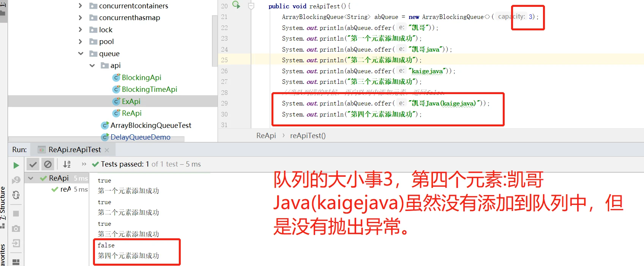Click the rerun failed tests icon

coord(16,180)
